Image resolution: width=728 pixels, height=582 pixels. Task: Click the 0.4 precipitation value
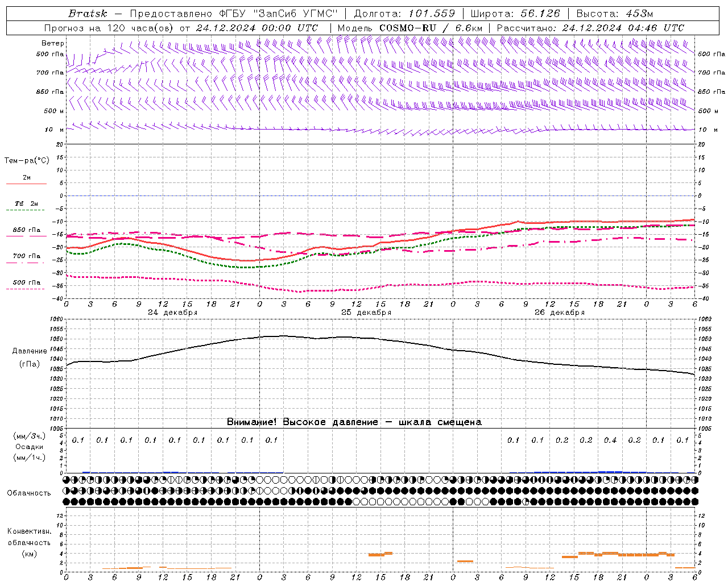610,440
